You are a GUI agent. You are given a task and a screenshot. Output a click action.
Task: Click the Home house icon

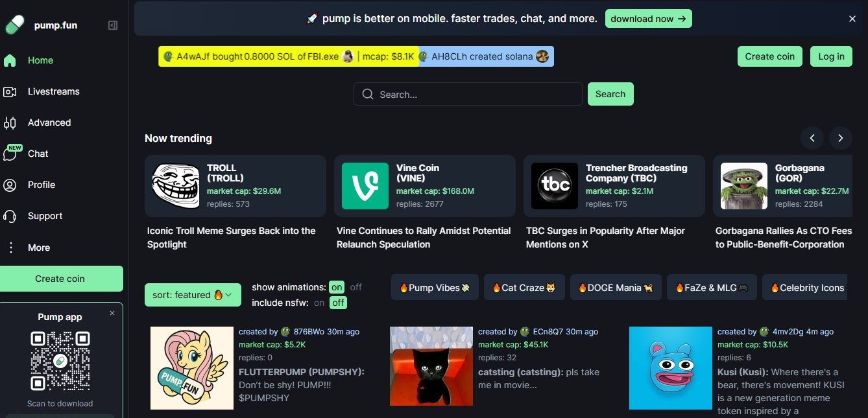click(10, 60)
